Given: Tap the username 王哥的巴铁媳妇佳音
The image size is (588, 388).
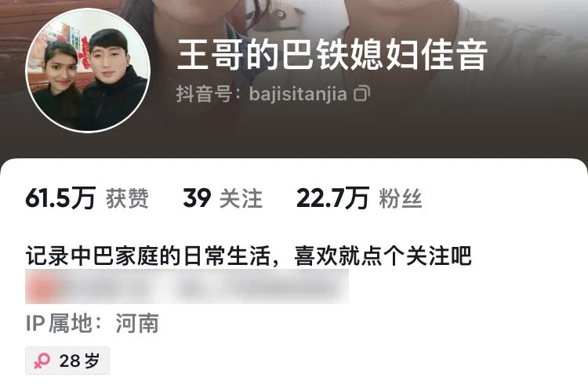Looking at the screenshot, I should tap(332, 56).
